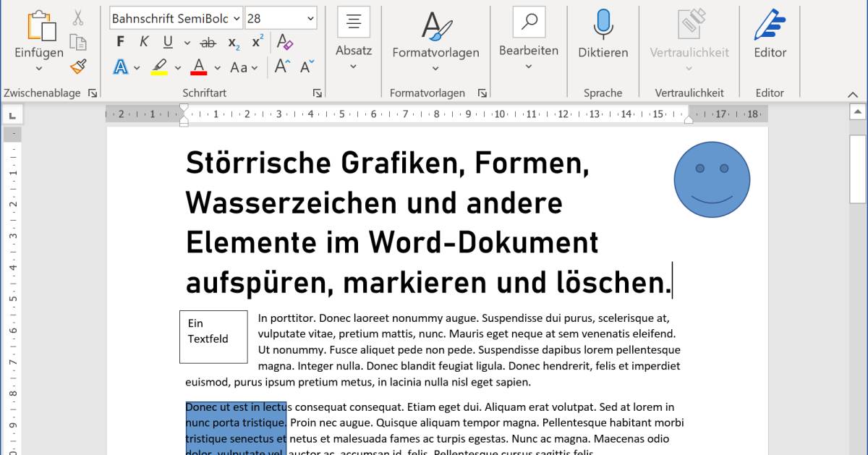Click the Bearbeiten magnifier icon
This screenshot has width=868, height=455.
(x=529, y=22)
